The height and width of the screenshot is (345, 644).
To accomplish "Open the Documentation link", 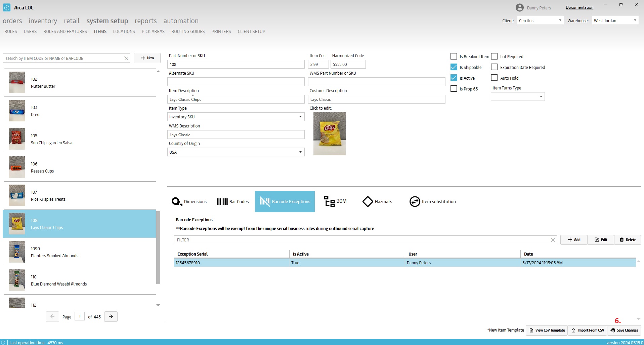I will 579,7.
